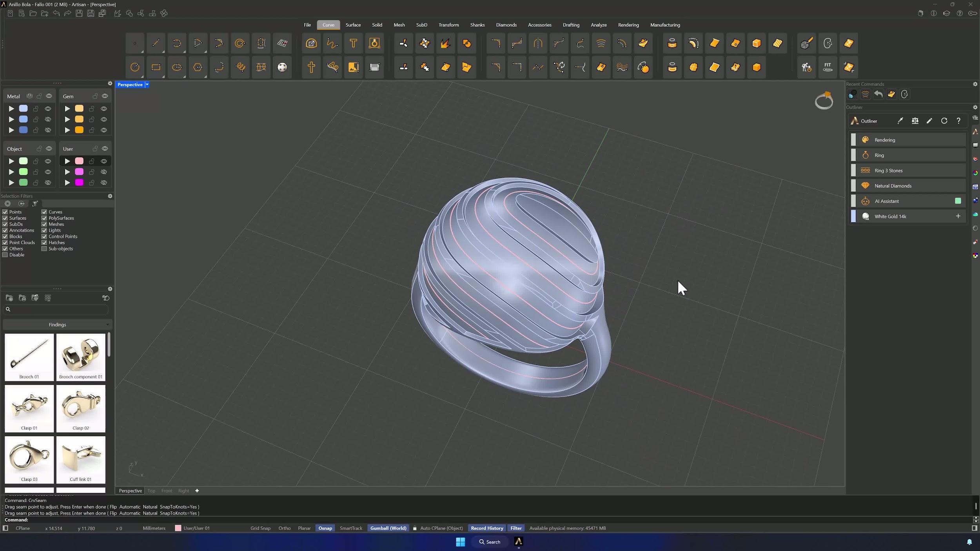Click the first Metal layer color swatch
Screen dimensions: 980x551
tap(24, 109)
